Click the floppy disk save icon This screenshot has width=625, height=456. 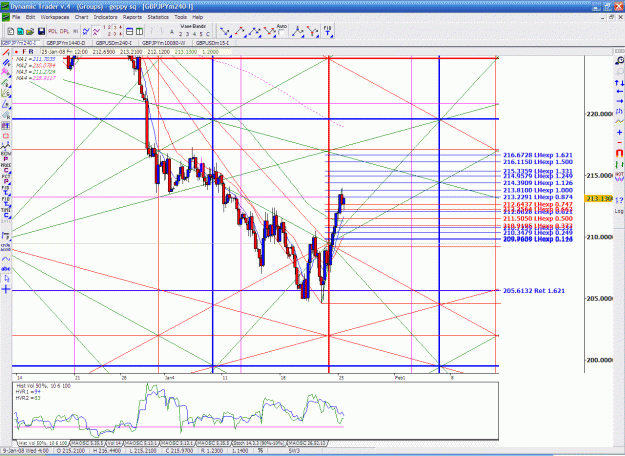41,31
